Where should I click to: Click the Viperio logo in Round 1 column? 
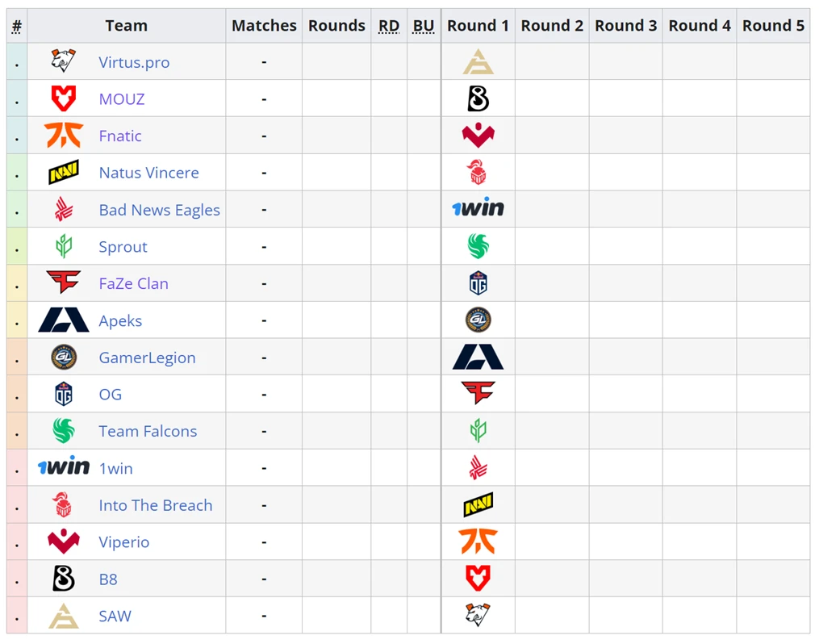478,136
